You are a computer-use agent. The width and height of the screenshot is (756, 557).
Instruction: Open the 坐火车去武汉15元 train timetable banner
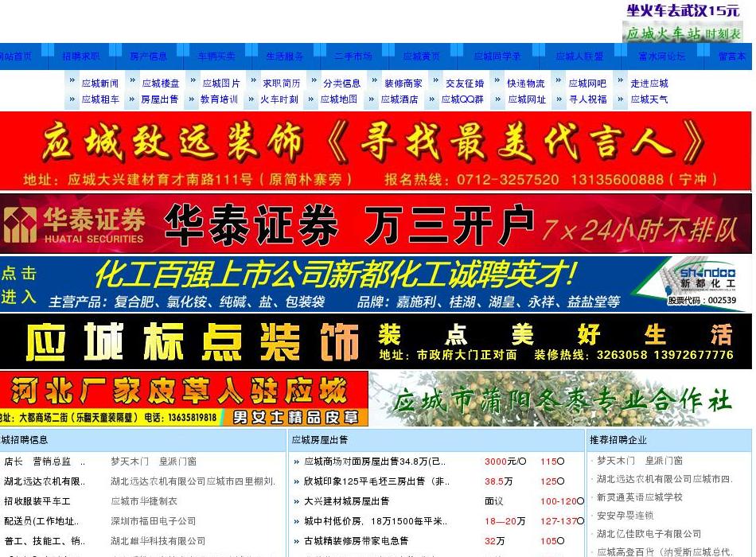[682, 22]
